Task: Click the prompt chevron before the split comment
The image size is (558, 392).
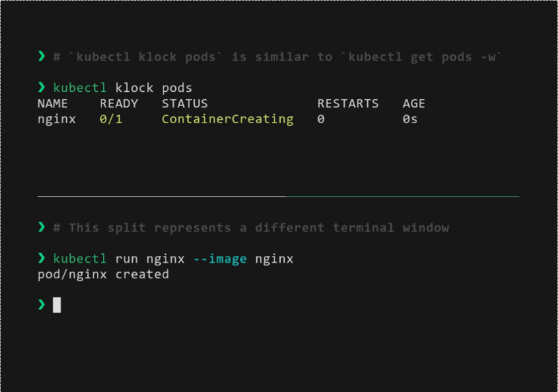Action: (x=42, y=227)
